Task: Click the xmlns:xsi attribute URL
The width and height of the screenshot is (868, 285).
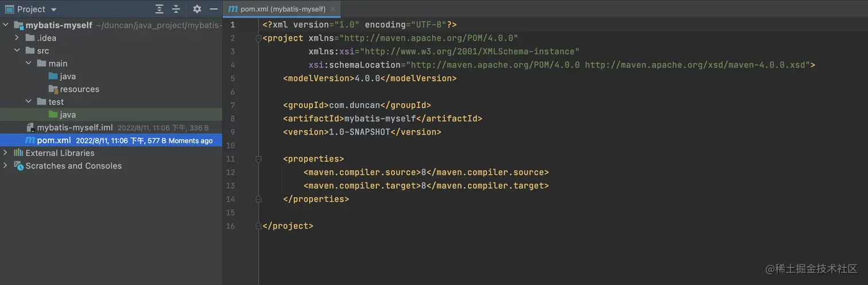Action: pyautogui.click(x=470, y=52)
